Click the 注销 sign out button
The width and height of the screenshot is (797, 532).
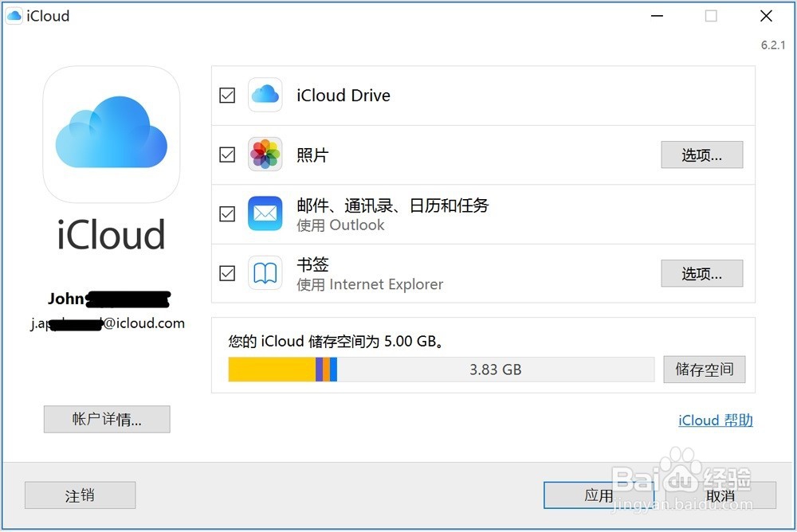(x=80, y=495)
